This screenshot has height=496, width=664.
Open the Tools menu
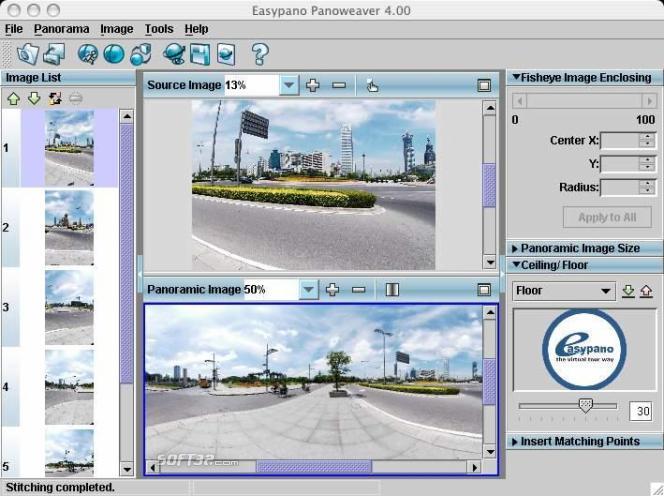(159, 29)
